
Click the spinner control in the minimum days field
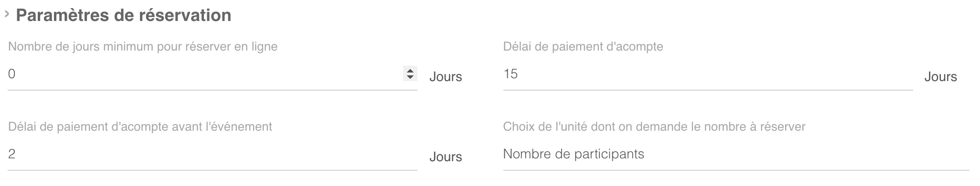(x=410, y=73)
